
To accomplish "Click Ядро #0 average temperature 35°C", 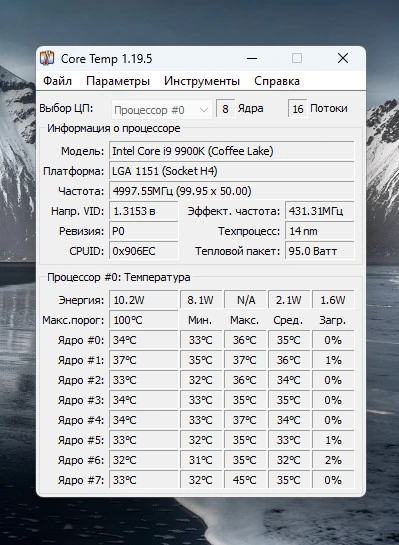I will [x=289, y=340].
